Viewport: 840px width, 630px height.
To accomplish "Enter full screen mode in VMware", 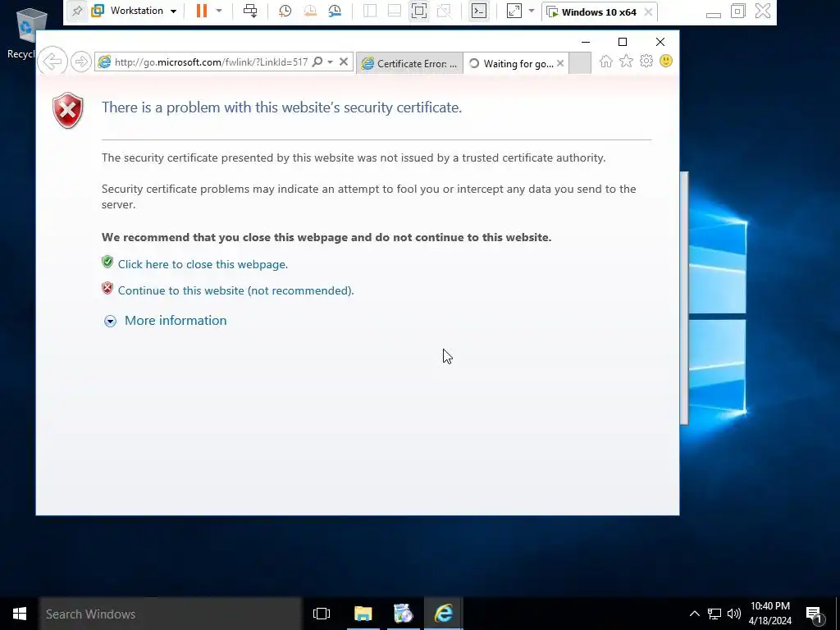I will pyautogui.click(x=419, y=11).
